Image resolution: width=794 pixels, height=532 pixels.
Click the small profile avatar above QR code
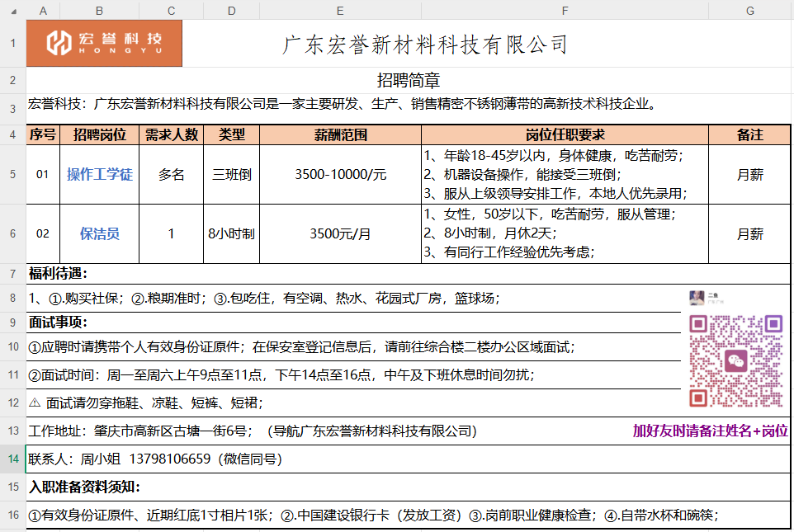click(697, 298)
